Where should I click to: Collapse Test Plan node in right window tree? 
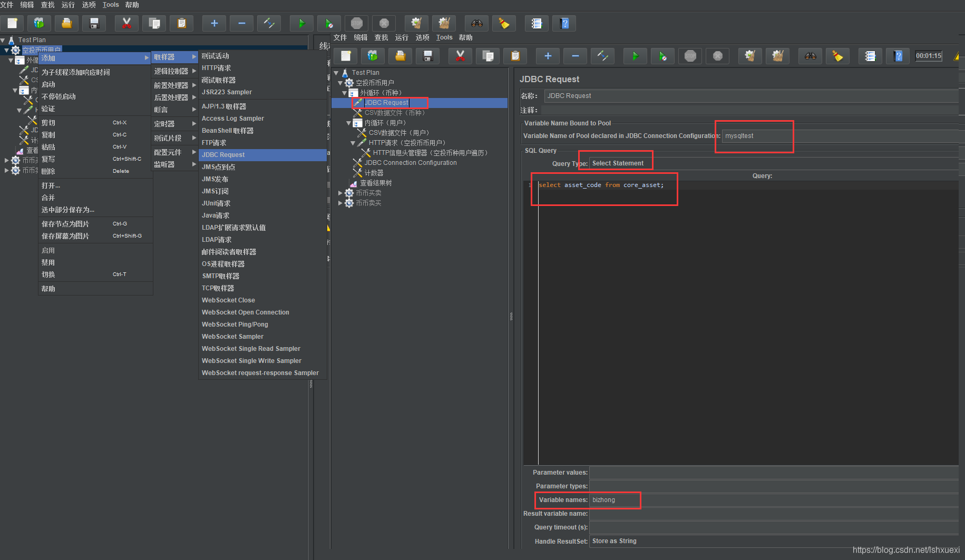[x=336, y=73]
